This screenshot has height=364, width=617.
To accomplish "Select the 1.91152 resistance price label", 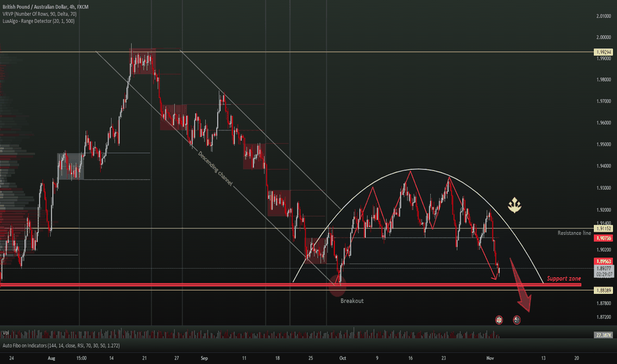I will tap(603, 228).
